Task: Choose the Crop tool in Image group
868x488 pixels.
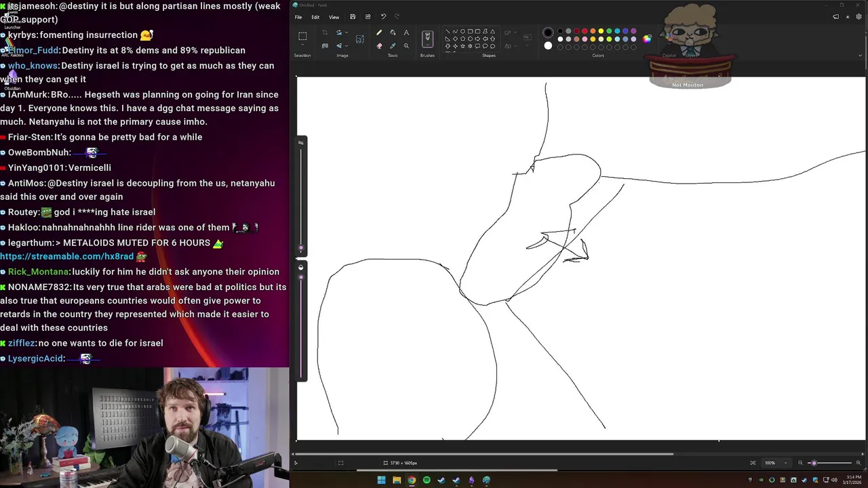Action: coord(325,33)
